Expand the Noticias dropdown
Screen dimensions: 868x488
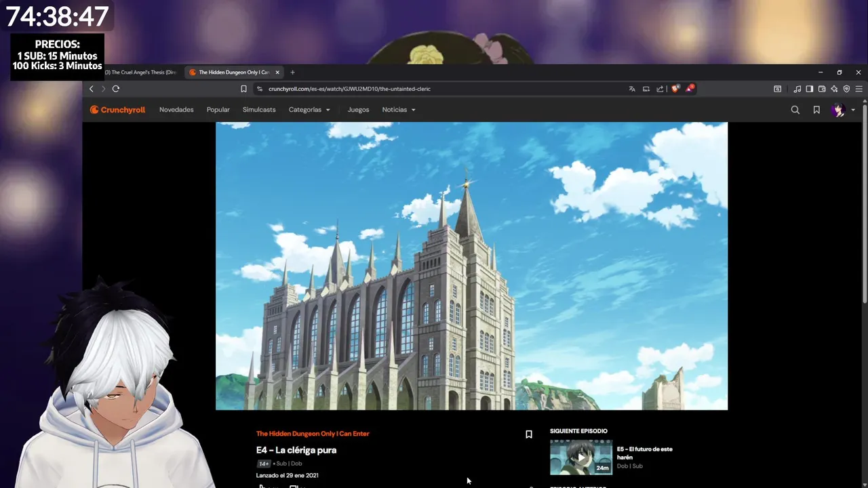coord(399,110)
